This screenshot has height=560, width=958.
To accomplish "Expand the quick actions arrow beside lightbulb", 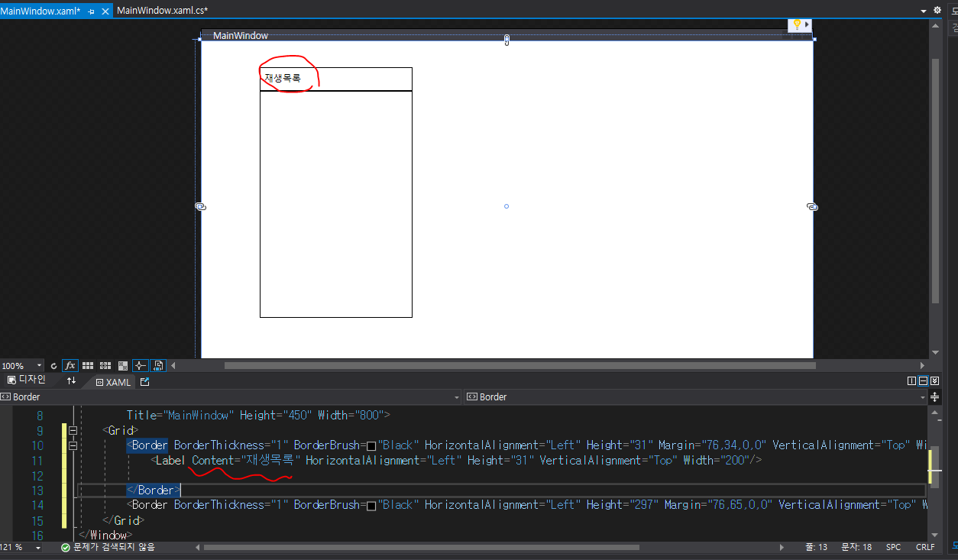I will pyautogui.click(x=807, y=24).
